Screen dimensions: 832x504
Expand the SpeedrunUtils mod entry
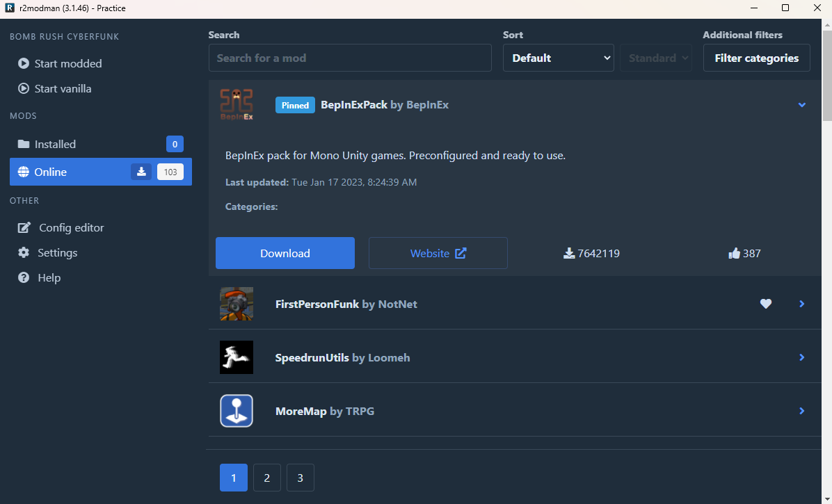(802, 357)
